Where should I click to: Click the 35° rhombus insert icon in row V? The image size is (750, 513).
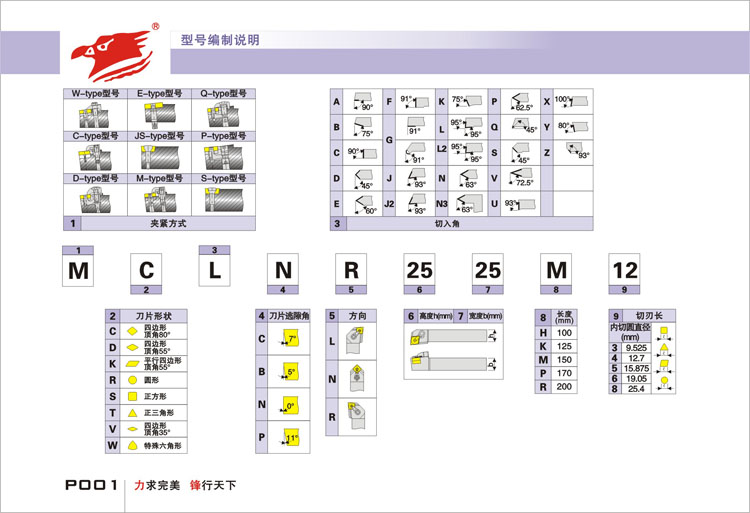[x=132, y=429]
